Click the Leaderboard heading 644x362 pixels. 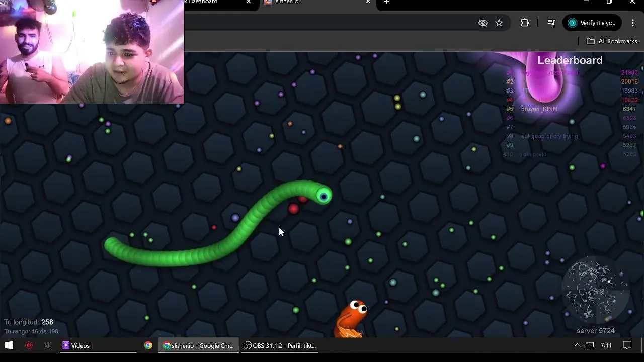(570, 60)
